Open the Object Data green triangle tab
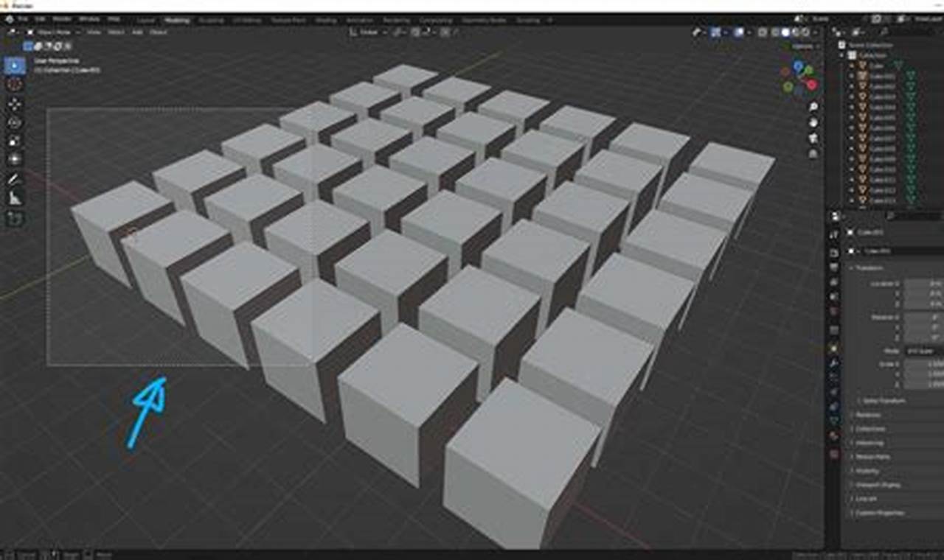This screenshot has height=560, width=944. point(834,421)
